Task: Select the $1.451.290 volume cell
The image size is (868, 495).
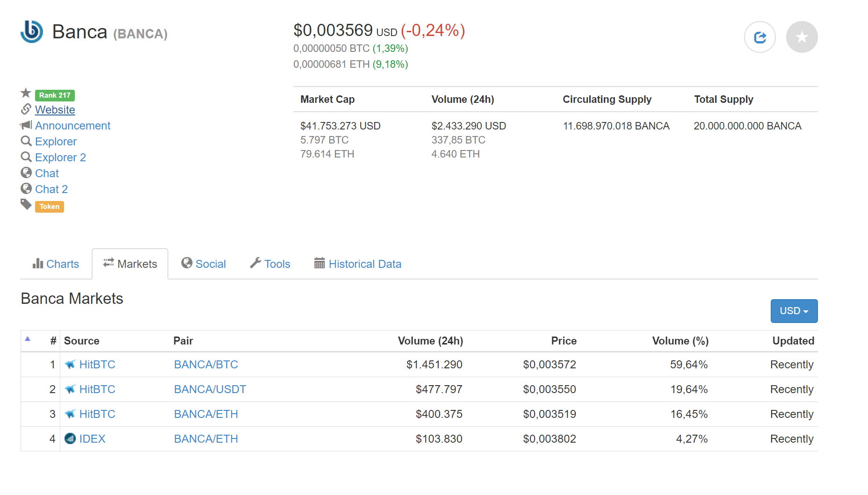Action: coord(434,365)
